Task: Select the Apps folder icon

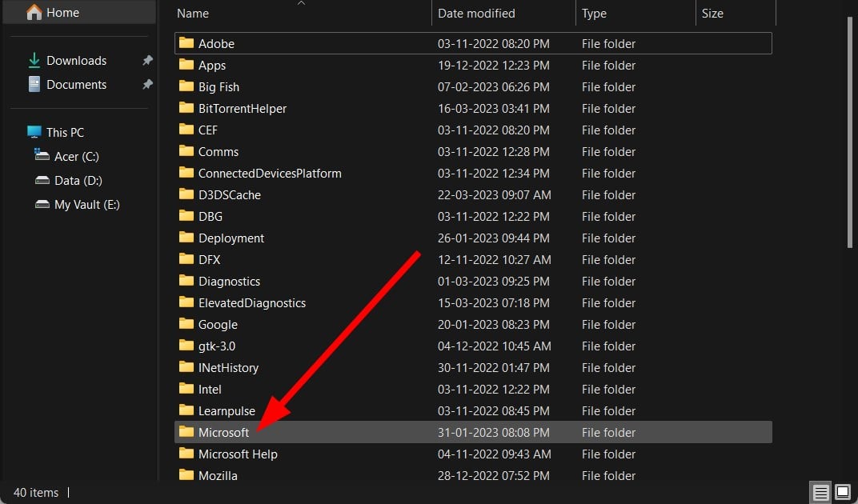Action: point(186,65)
